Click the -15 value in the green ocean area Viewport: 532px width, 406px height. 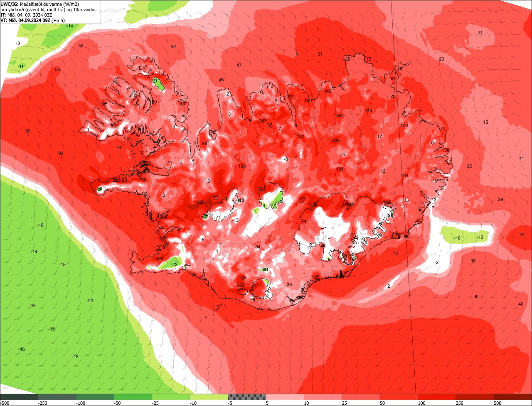click(x=52, y=329)
